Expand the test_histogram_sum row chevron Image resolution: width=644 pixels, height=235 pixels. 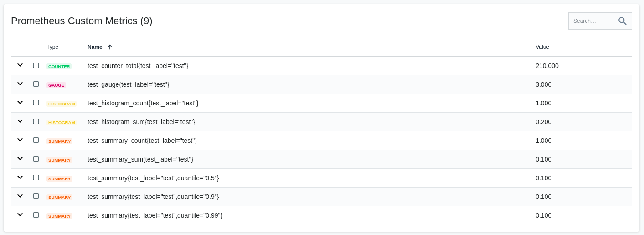click(20, 121)
